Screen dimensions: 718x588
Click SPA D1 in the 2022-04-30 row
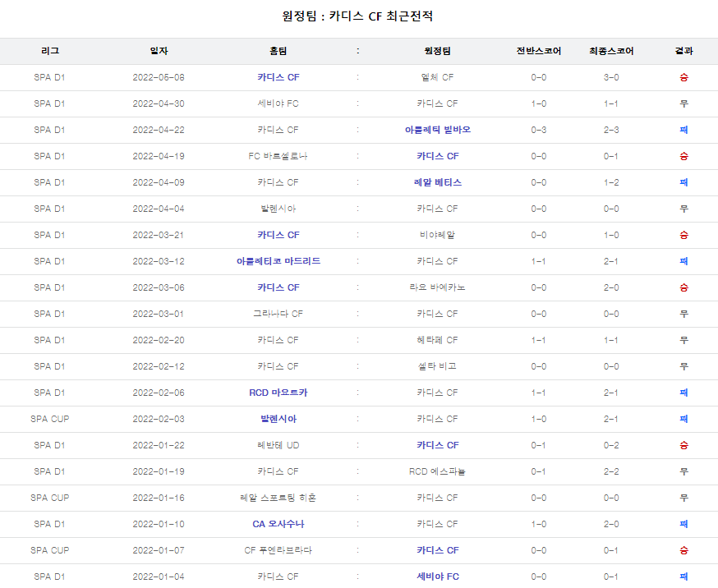click(49, 103)
